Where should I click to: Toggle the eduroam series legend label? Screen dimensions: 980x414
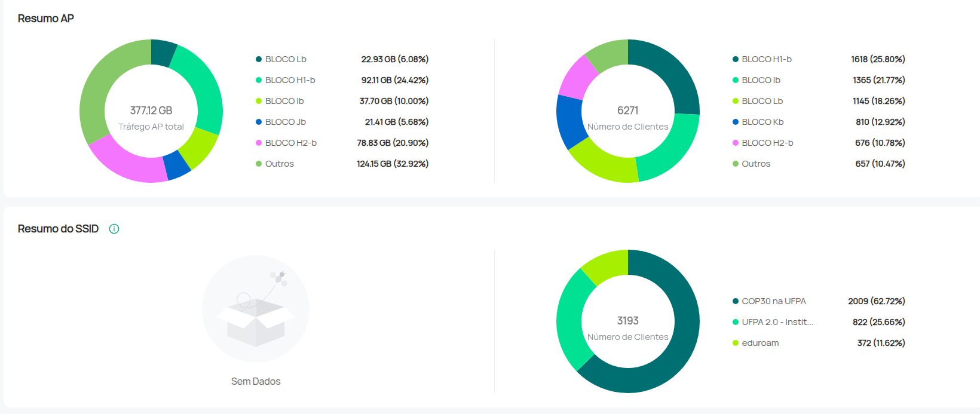click(x=760, y=343)
